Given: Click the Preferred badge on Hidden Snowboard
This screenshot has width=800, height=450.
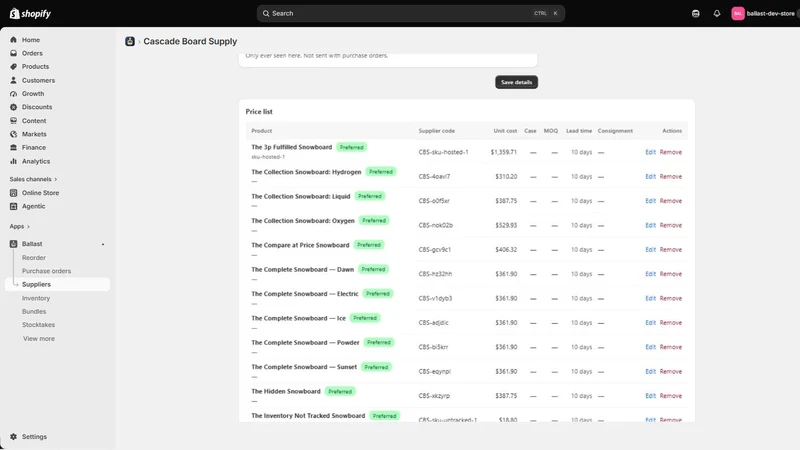Looking at the screenshot, I should coord(340,391).
